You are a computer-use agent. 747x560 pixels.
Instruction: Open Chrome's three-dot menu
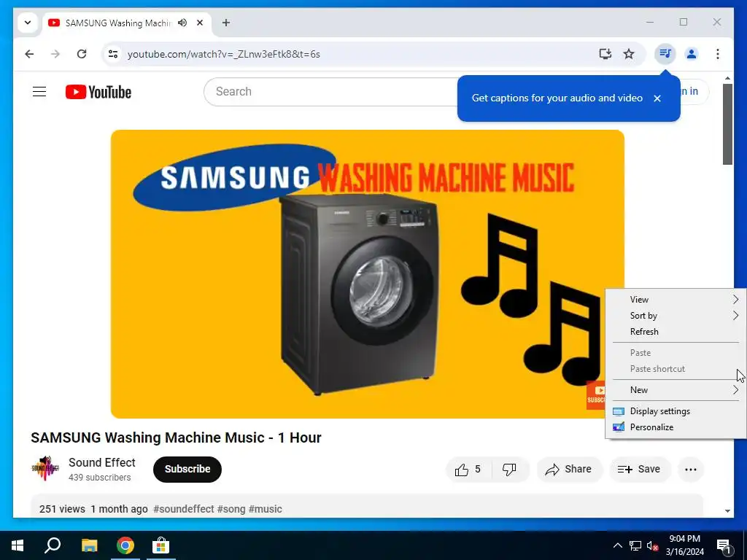(718, 54)
